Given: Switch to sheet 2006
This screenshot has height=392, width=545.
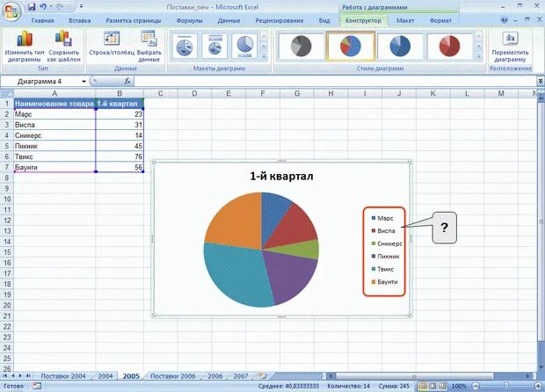Looking at the screenshot, I should (214, 376).
